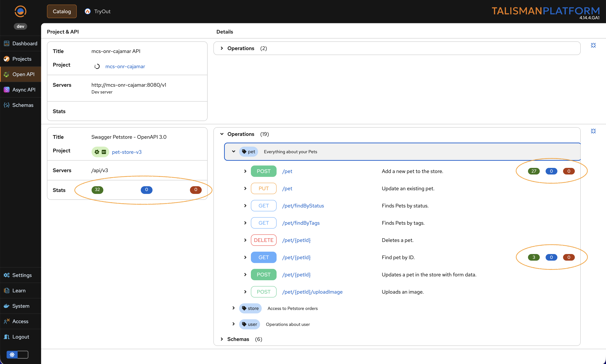Click the green 32 stats badge

point(97,190)
